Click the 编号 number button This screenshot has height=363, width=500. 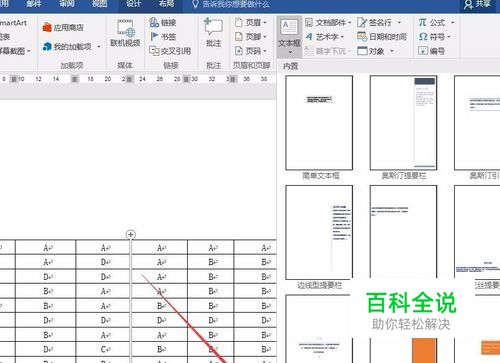[431, 51]
